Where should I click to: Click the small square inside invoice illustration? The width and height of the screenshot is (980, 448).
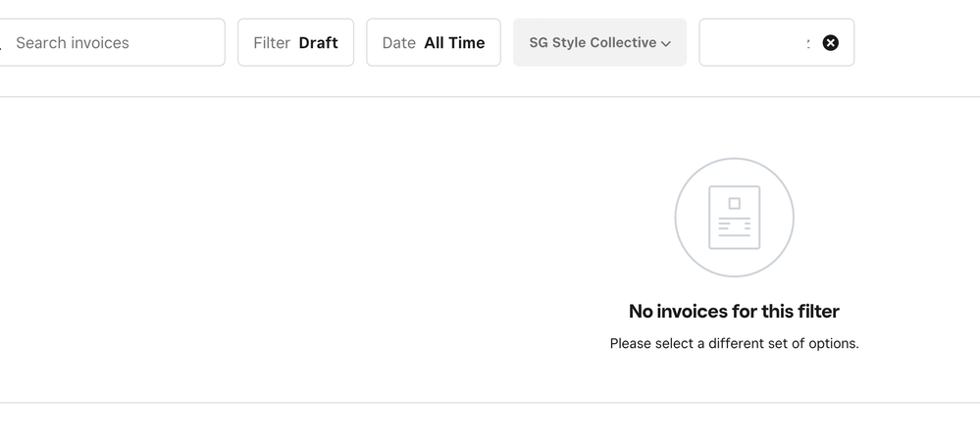point(734,203)
